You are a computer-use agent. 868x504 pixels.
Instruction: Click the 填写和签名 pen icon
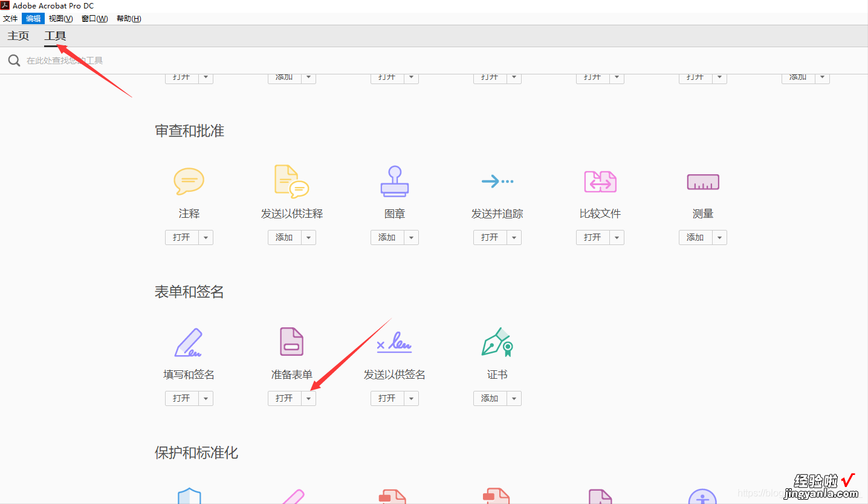[x=189, y=342]
